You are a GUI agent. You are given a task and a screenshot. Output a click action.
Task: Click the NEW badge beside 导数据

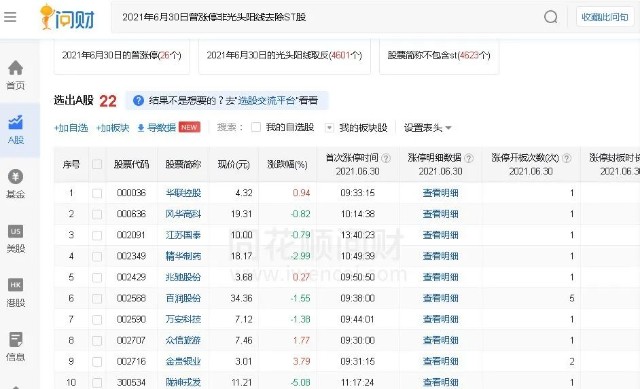[189, 127]
